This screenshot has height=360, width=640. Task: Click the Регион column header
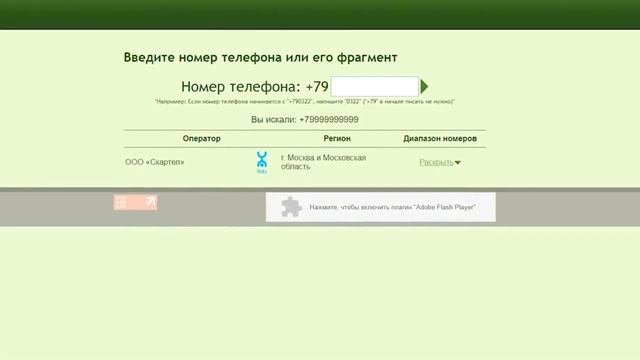337,138
